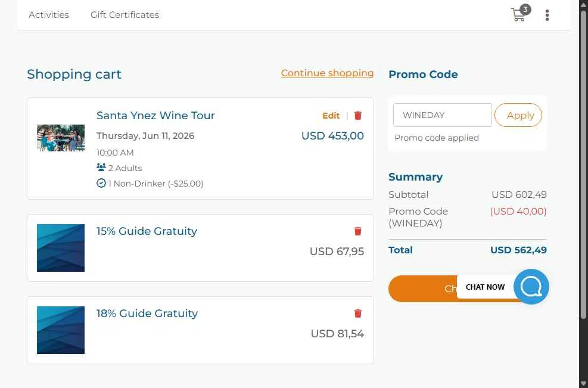Delete the Santa Ynez Wine Tour item
The height and width of the screenshot is (388, 588).
358,116
